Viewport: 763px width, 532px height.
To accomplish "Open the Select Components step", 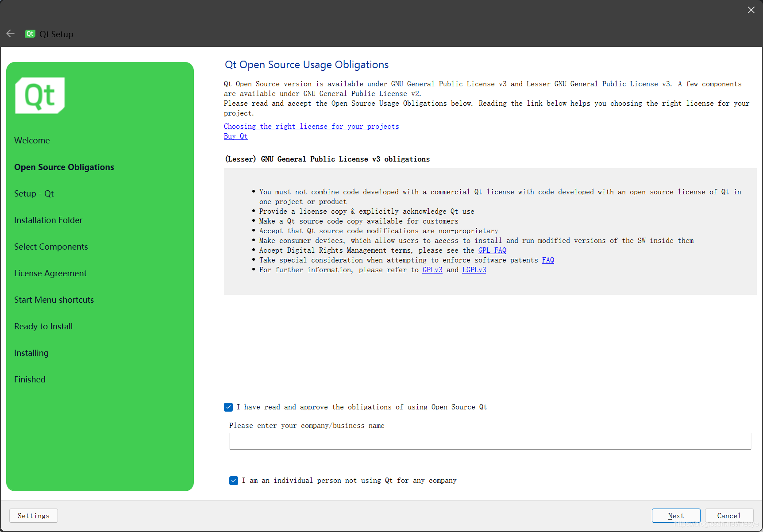I will (x=51, y=247).
